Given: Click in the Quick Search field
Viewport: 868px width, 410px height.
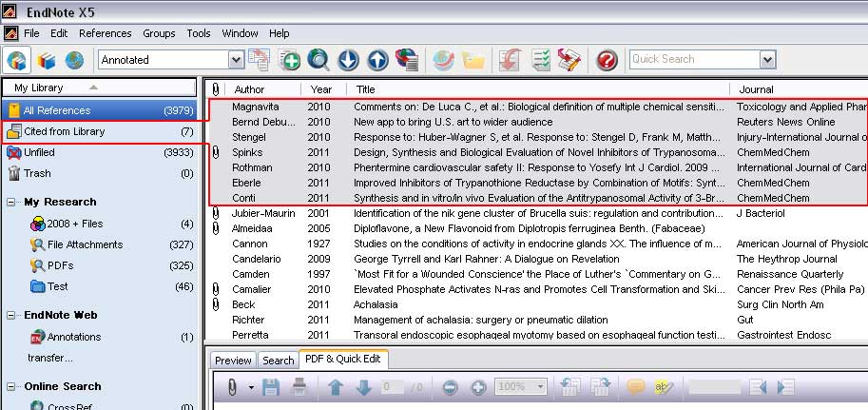Looking at the screenshot, I should (x=694, y=59).
